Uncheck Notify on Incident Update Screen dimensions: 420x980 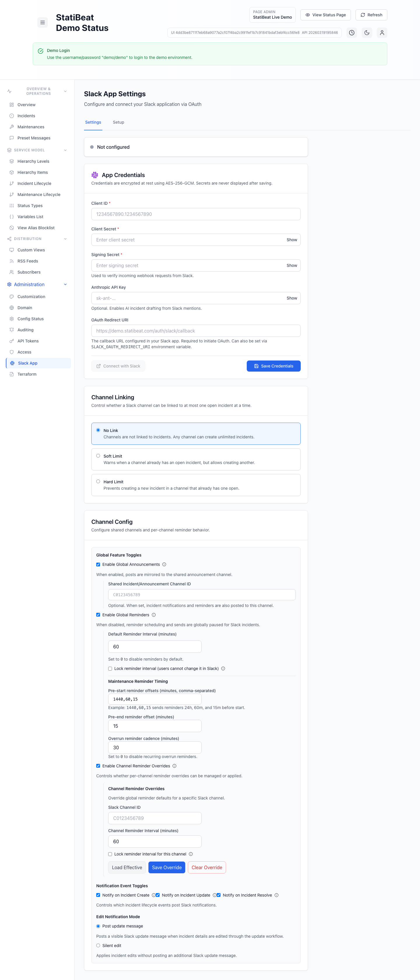tap(158, 895)
